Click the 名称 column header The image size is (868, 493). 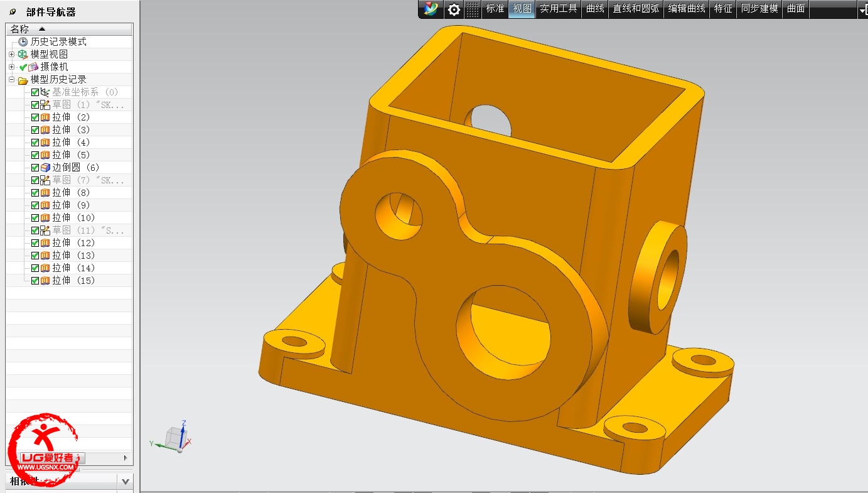(69, 29)
